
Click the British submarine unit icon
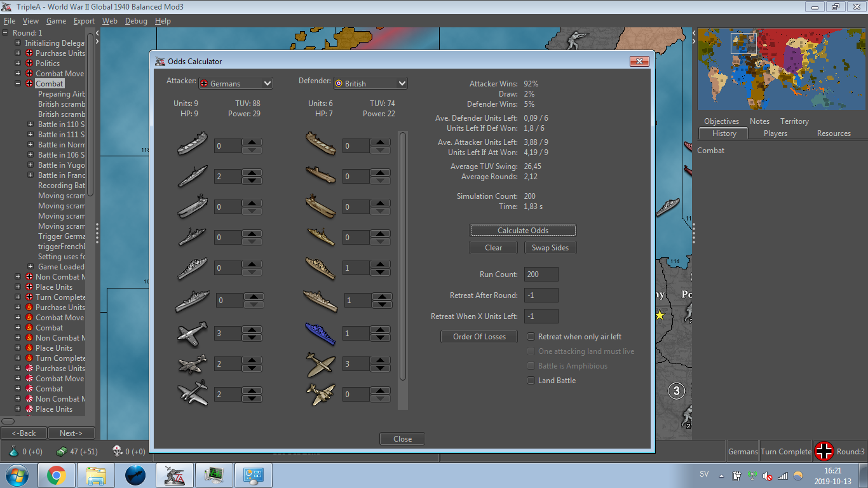pos(321,176)
